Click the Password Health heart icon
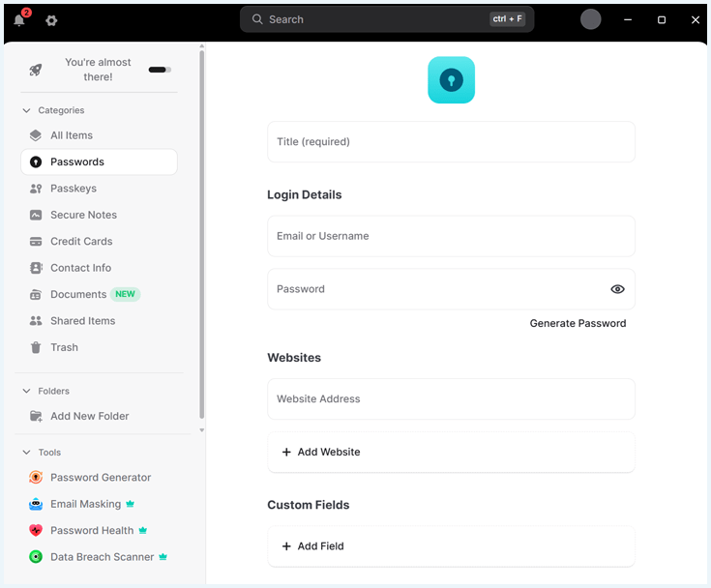The width and height of the screenshot is (711, 588). [x=36, y=530]
